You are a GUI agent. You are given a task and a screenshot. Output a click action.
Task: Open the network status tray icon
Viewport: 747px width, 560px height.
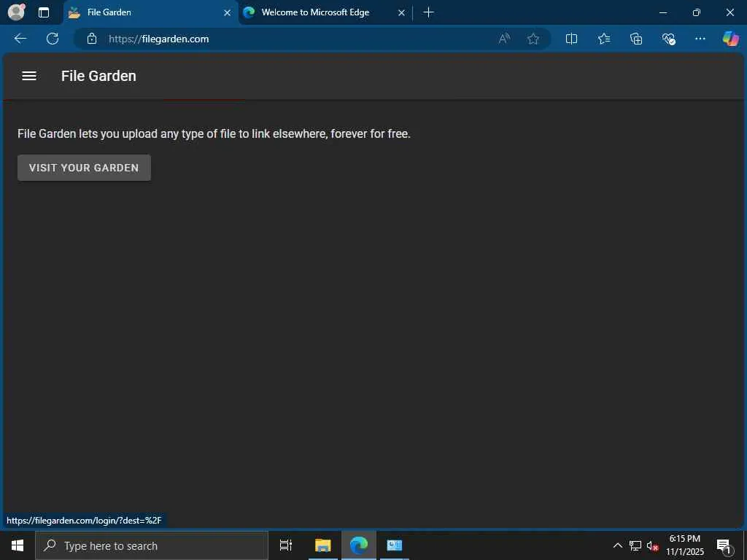tap(635, 545)
